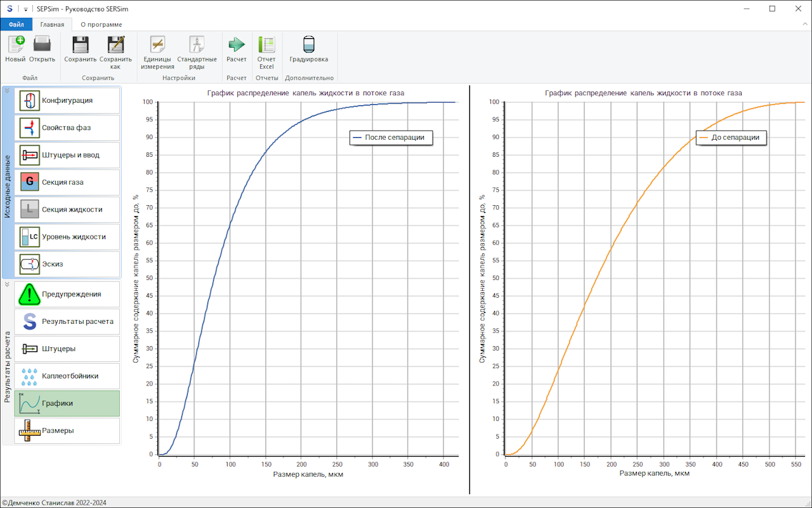The image size is (812, 508).
Task: Click the Новый (New) file icon
Action: (x=15, y=49)
